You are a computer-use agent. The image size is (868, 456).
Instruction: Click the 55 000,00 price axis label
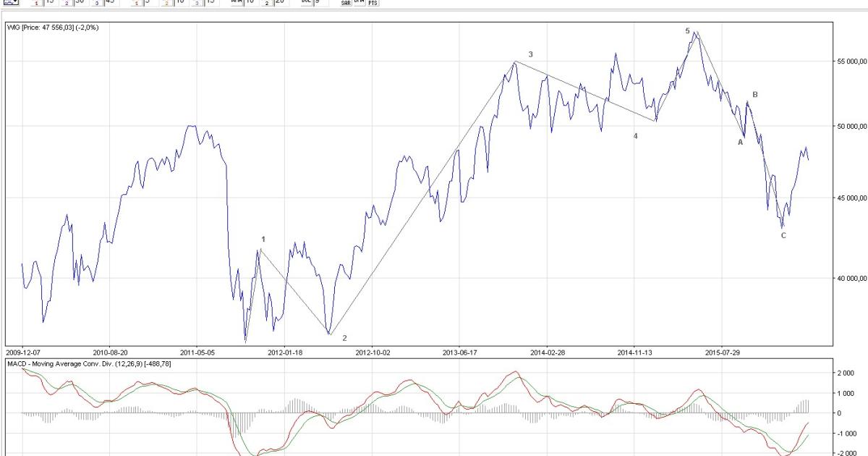pos(846,61)
